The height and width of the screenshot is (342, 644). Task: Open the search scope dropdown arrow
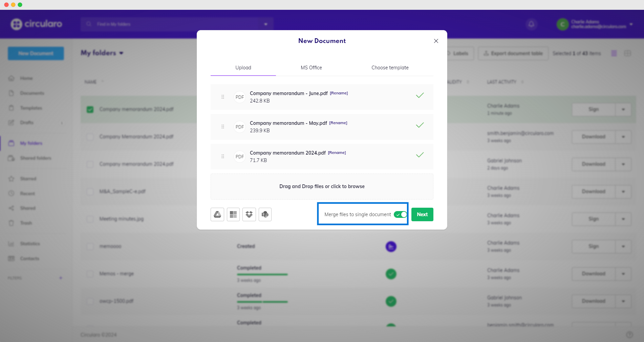click(266, 24)
